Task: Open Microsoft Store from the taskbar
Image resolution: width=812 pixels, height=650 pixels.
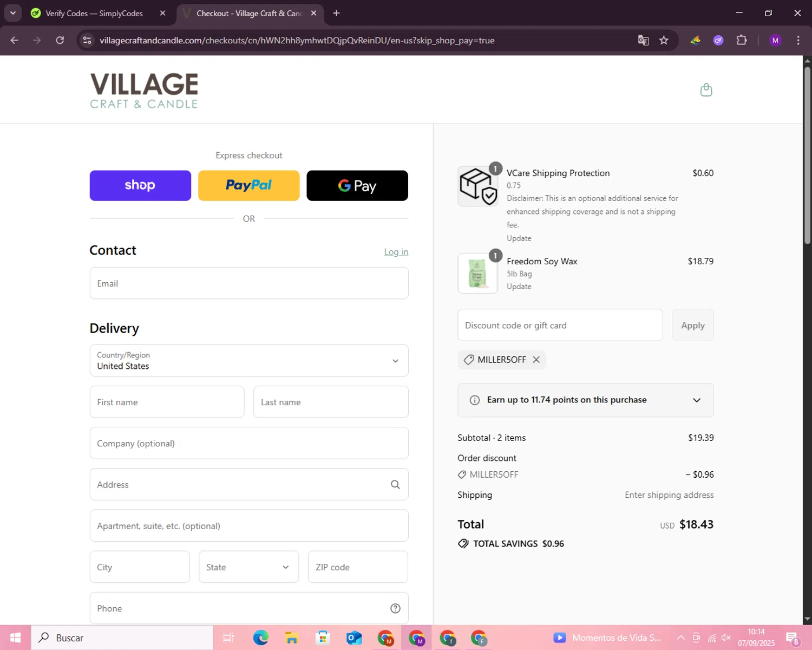Action: pyautogui.click(x=323, y=638)
